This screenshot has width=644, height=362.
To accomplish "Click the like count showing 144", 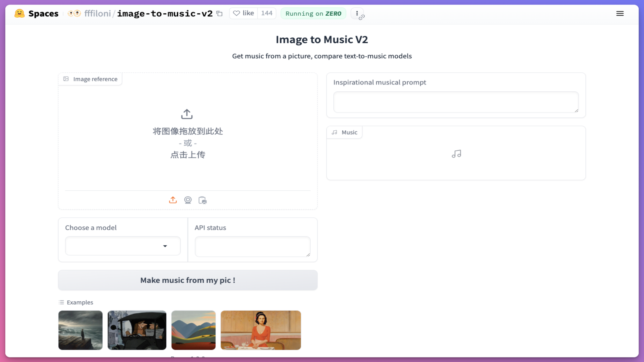I will (266, 13).
